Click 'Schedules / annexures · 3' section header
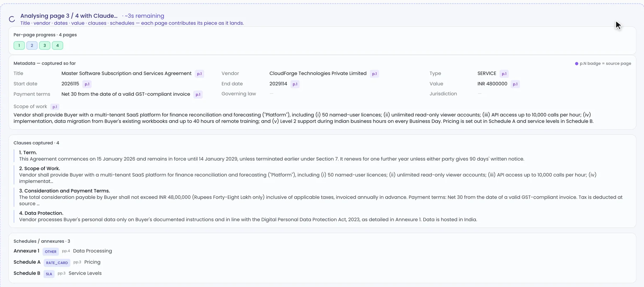 [42, 241]
